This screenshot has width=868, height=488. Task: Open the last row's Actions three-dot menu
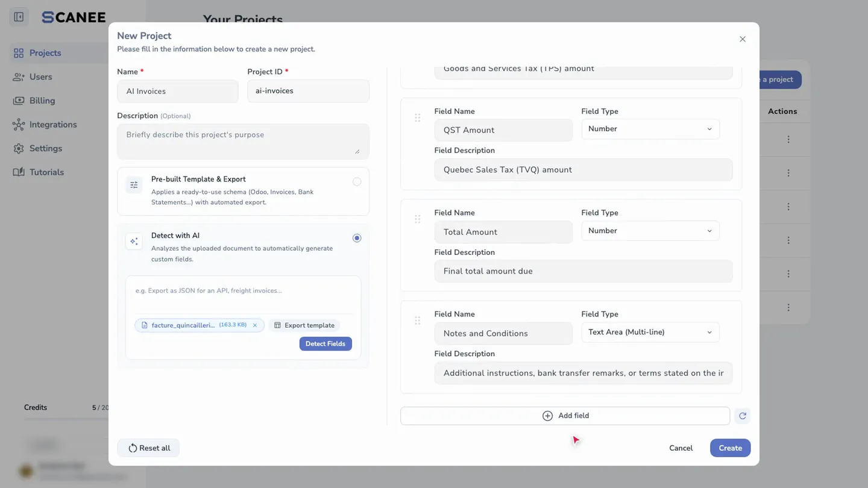(788, 307)
